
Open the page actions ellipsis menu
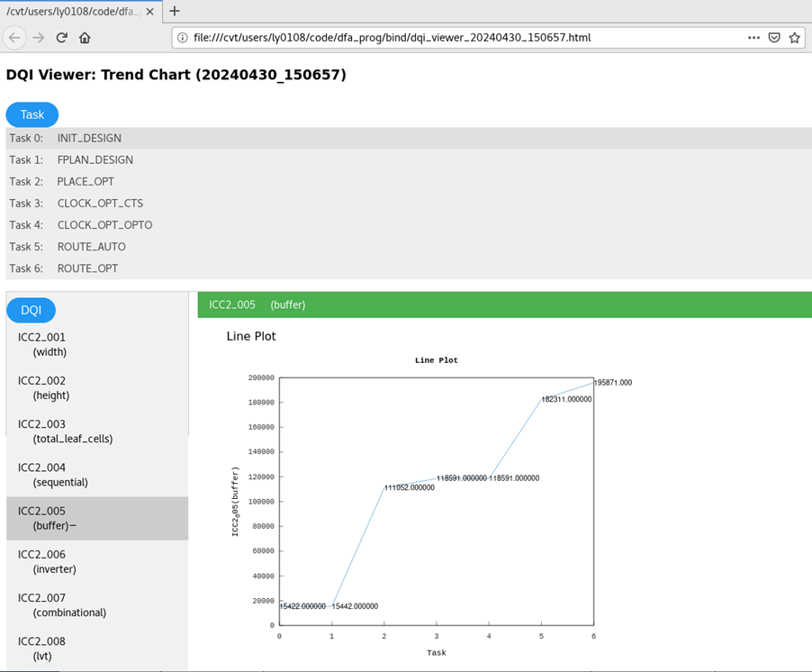pos(753,38)
